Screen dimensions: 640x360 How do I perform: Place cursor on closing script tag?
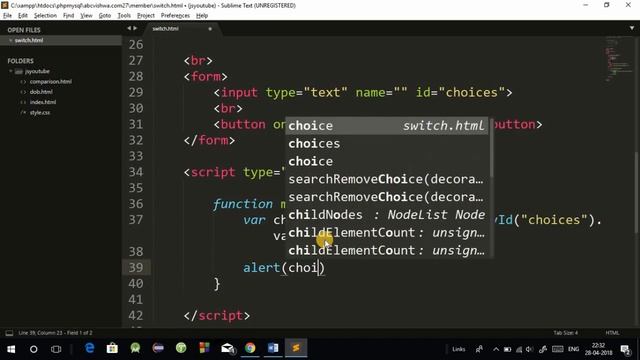coord(217,316)
